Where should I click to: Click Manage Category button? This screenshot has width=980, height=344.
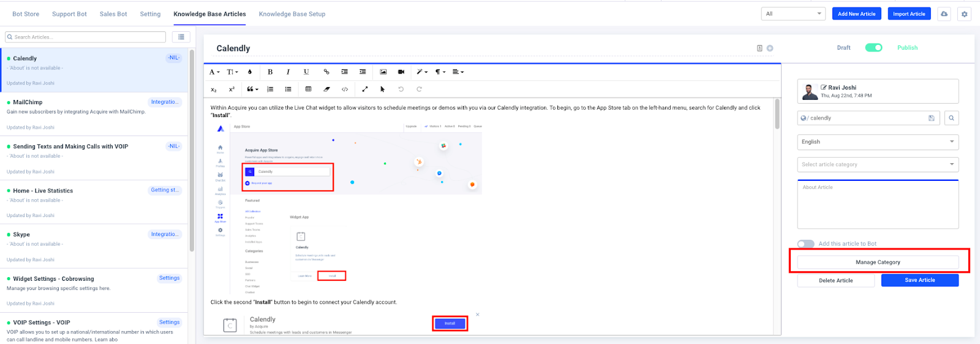[878, 262]
